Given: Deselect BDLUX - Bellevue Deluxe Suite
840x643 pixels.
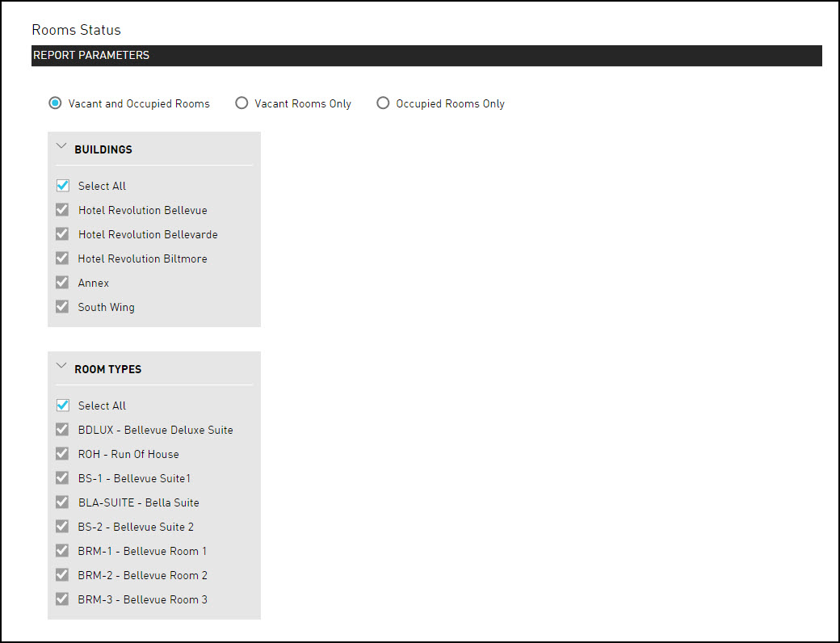Looking at the screenshot, I should point(62,429).
